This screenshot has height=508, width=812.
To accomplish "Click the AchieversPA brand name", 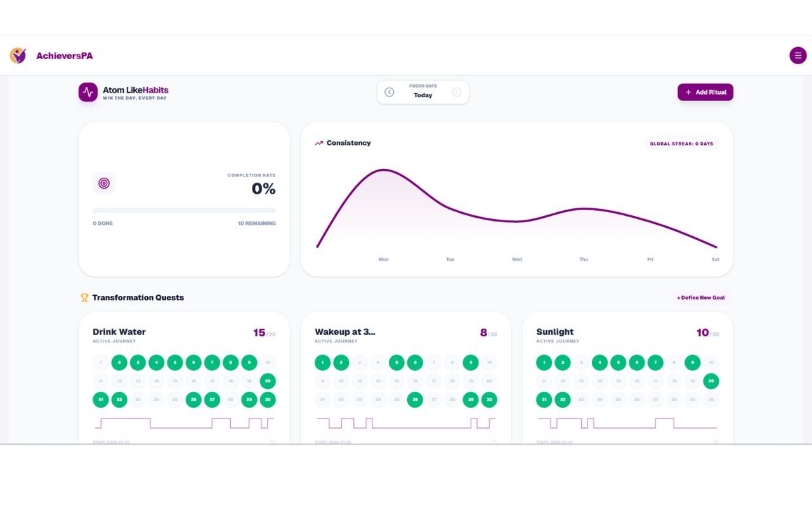I will pos(64,56).
